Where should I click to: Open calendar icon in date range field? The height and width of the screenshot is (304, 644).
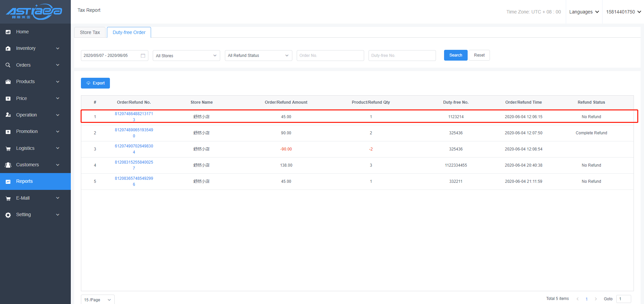coord(143,56)
